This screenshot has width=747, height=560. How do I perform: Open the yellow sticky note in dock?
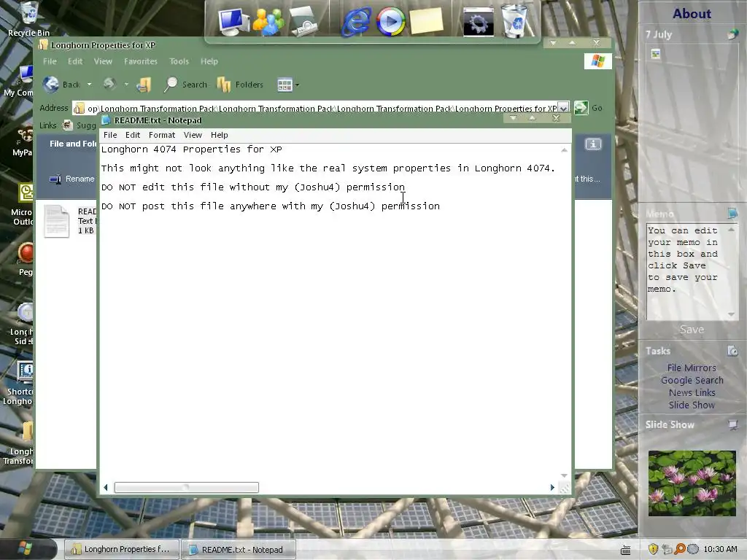[x=426, y=21]
